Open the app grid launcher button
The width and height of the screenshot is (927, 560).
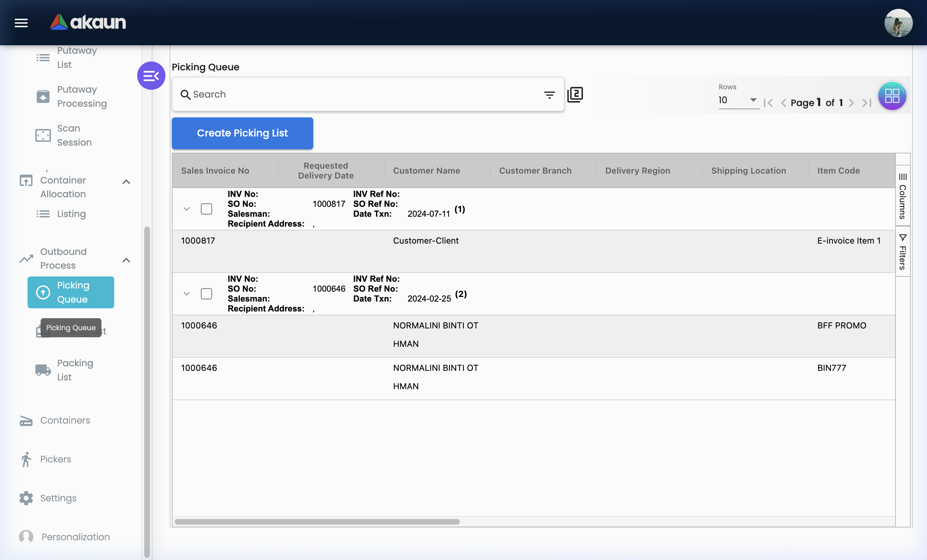892,96
